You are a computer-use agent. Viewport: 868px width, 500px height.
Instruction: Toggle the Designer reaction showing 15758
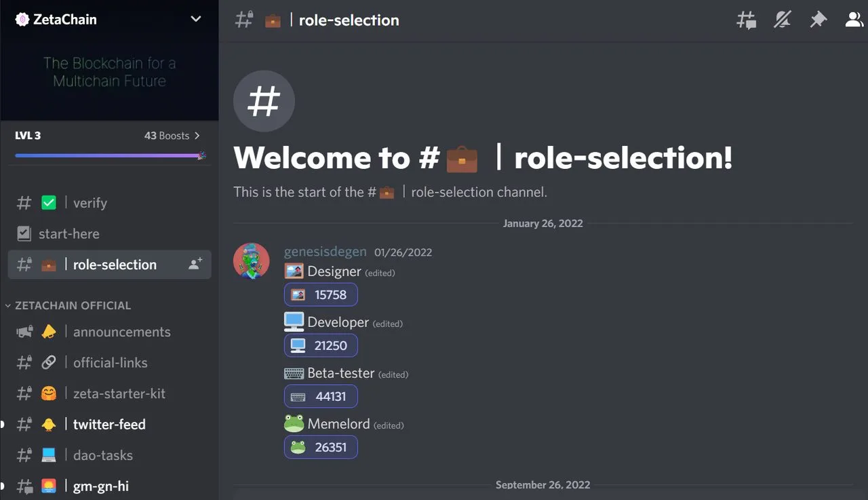coord(321,294)
